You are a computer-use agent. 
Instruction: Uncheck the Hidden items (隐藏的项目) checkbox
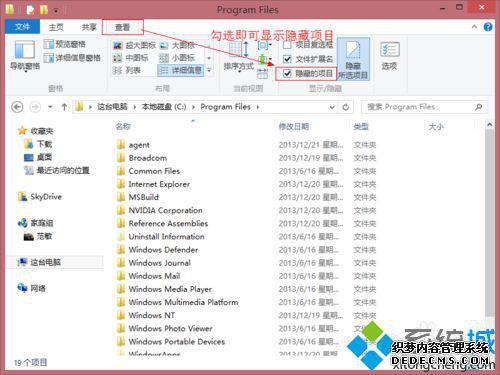(x=287, y=73)
